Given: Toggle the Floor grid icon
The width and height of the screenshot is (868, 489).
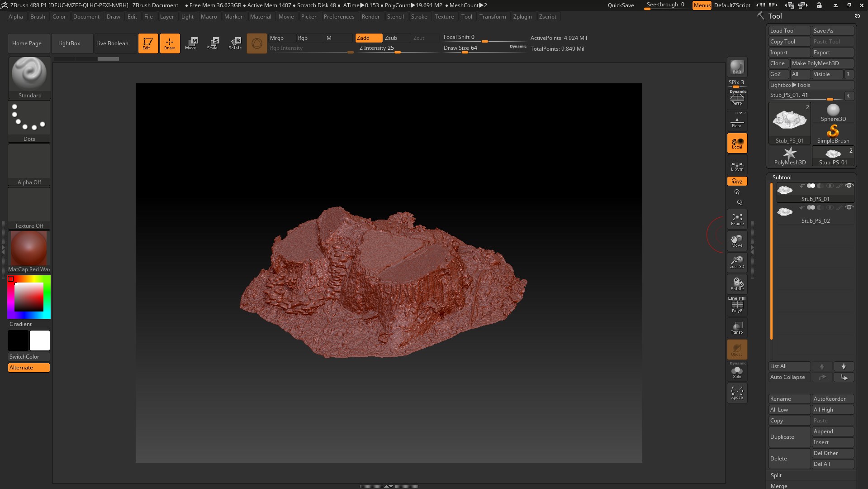Looking at the screenshot, I should click(x=737, y=122).
